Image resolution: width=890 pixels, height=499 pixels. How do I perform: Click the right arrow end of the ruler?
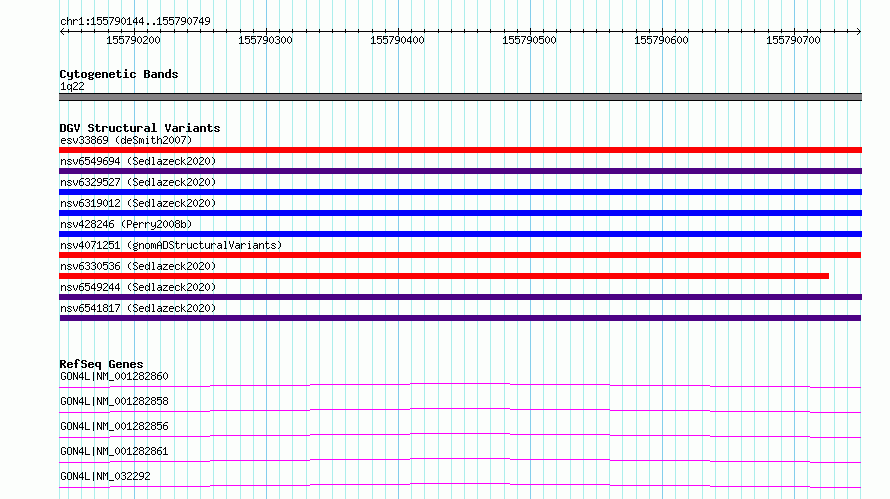coord(858,31)
